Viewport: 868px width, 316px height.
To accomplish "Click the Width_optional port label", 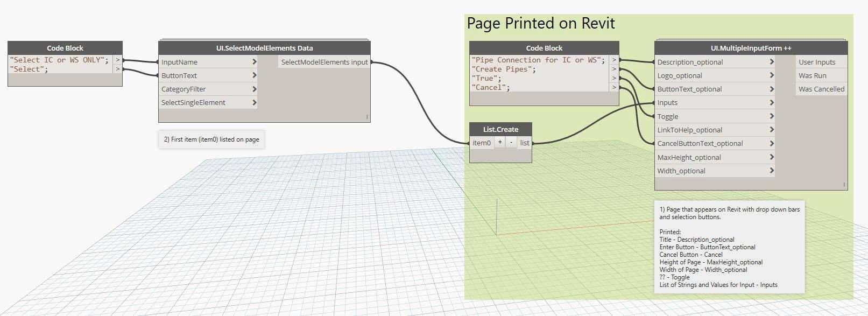I will (681, 171).
